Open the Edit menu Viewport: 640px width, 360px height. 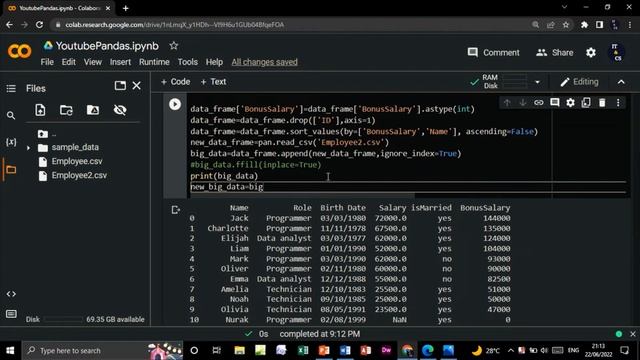69,62
